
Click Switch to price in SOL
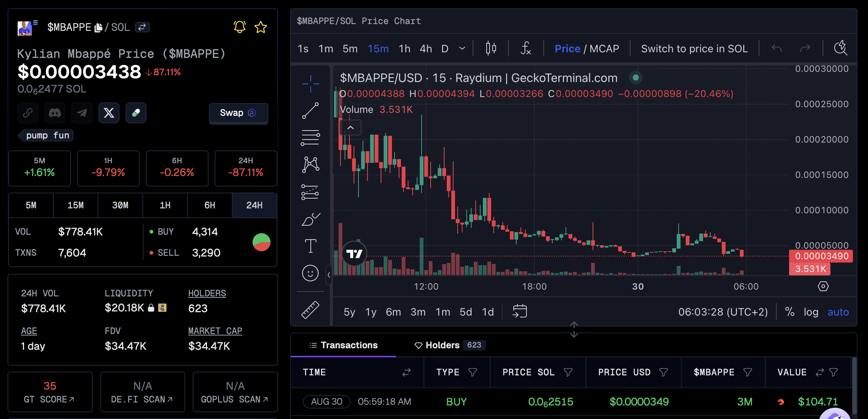coord(694,49)
